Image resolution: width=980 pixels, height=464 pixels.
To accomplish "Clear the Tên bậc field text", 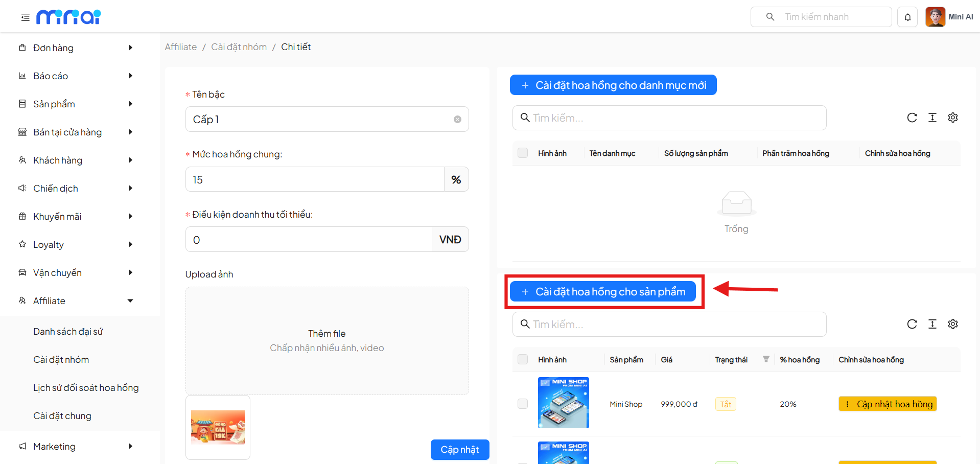I will coord(457,119).
